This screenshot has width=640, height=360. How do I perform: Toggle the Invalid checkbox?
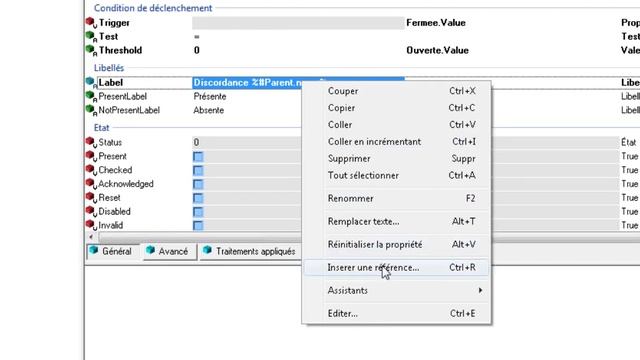pos(198,226)
